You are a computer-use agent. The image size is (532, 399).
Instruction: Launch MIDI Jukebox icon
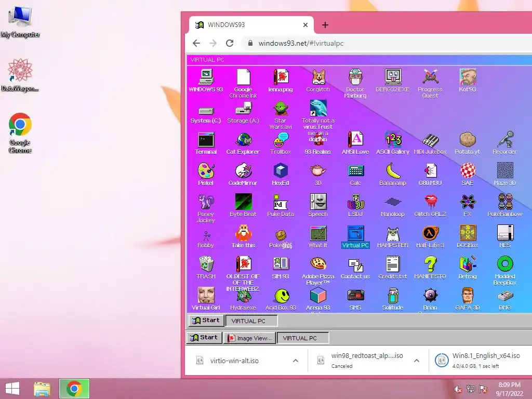[x=430, y=143]
